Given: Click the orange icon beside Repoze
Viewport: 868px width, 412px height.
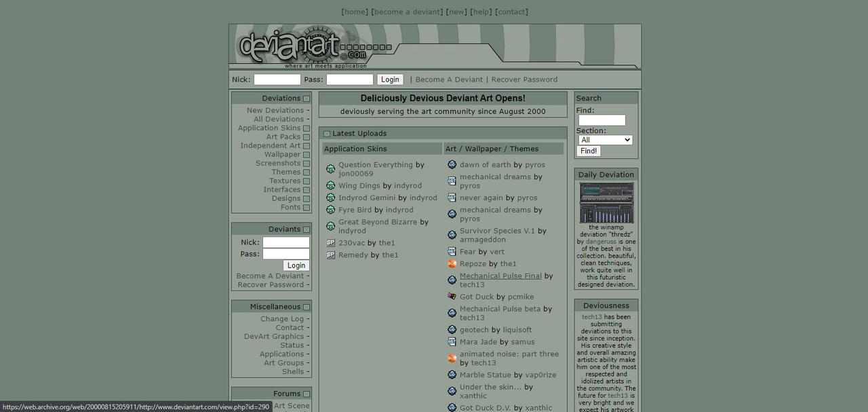Looking at the screenshot, I should (x=452, y=263).
